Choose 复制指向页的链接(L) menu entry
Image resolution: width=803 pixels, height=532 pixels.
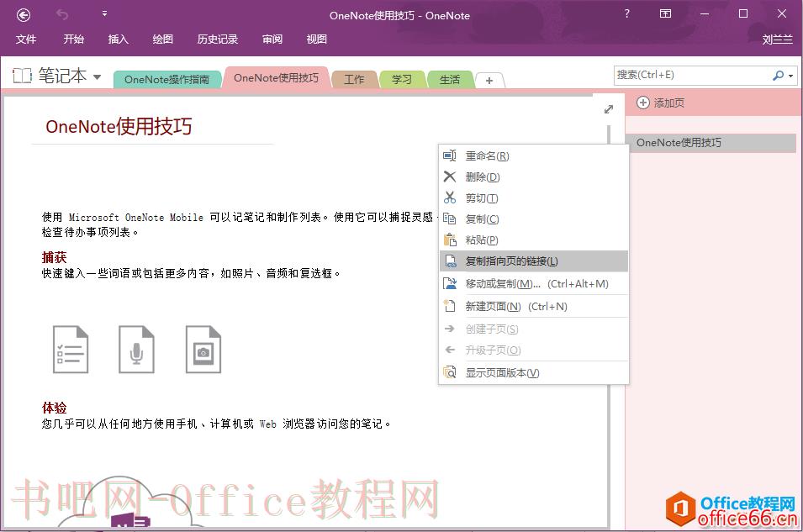click(534, 261)
